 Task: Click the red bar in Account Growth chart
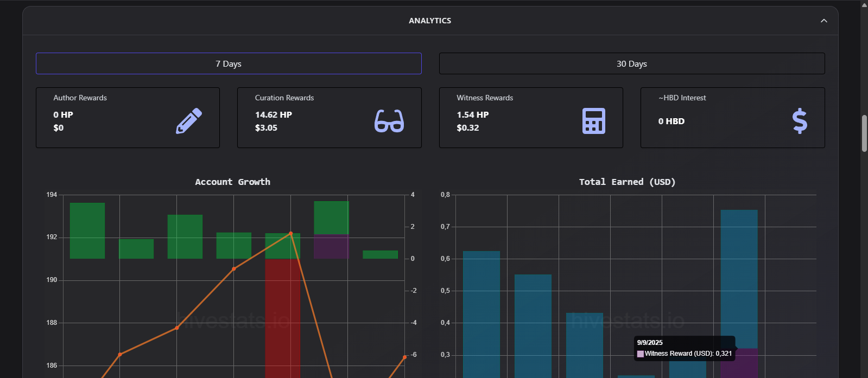click(x=282, y=318)
